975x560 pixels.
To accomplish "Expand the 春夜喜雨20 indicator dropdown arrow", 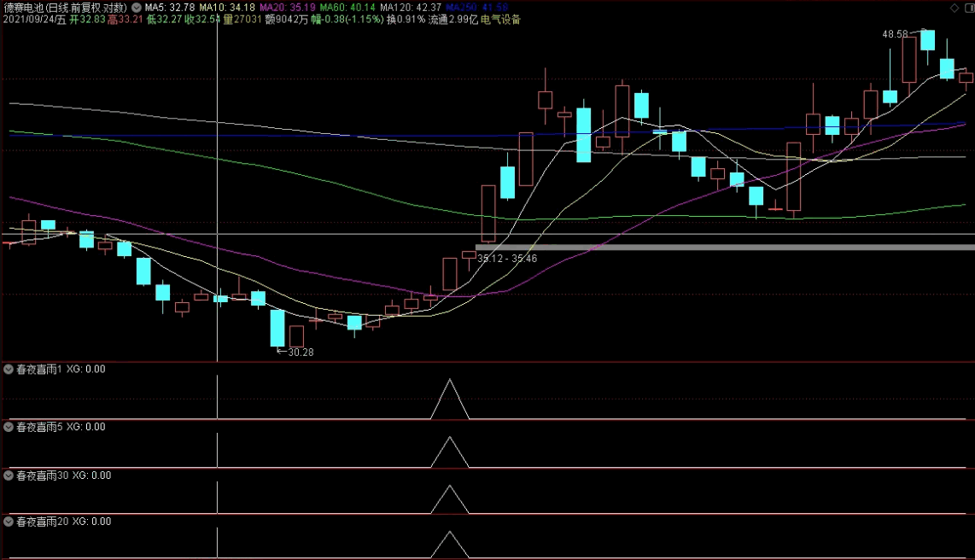I will point(9,522).
